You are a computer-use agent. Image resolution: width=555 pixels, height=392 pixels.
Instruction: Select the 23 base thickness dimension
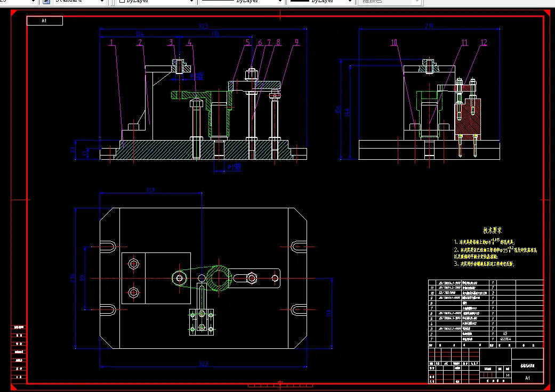click(73, 150)
